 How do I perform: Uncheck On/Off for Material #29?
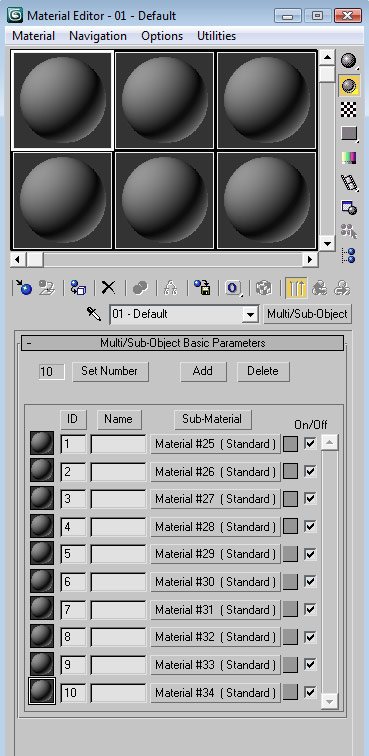click(310, 554)
